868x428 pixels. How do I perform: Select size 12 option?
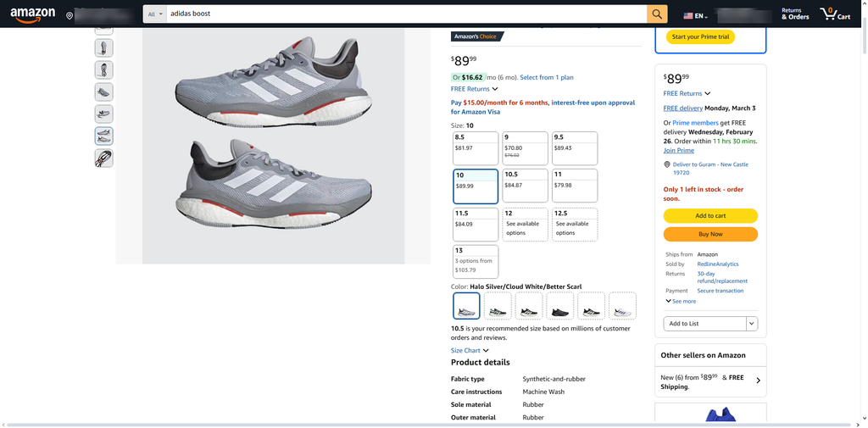[x=525, y=225]
